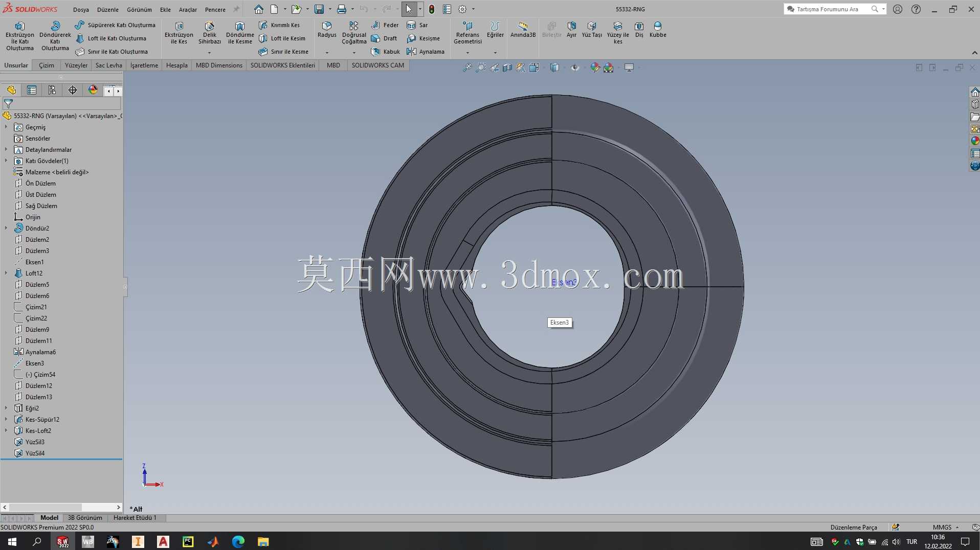Select the Sar wrap tool
The image size is (980, 550).
pyautogui.click(x=417, y=25)
